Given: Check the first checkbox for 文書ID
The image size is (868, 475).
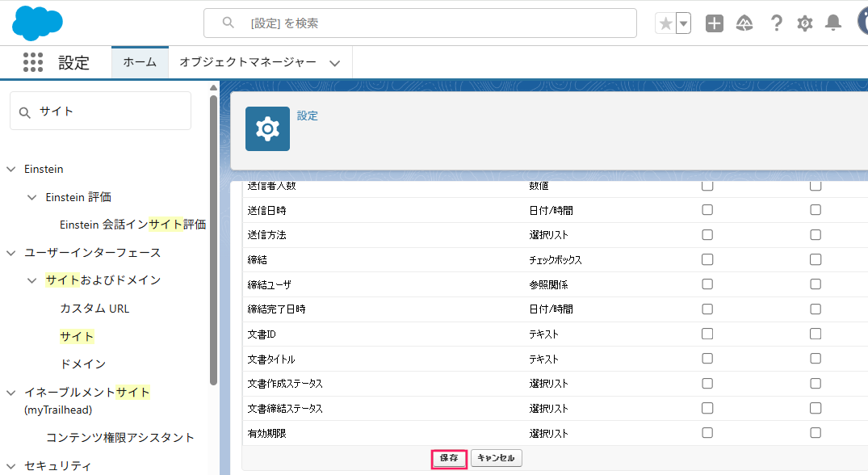Looking at the screenshot, I should 707,334.
